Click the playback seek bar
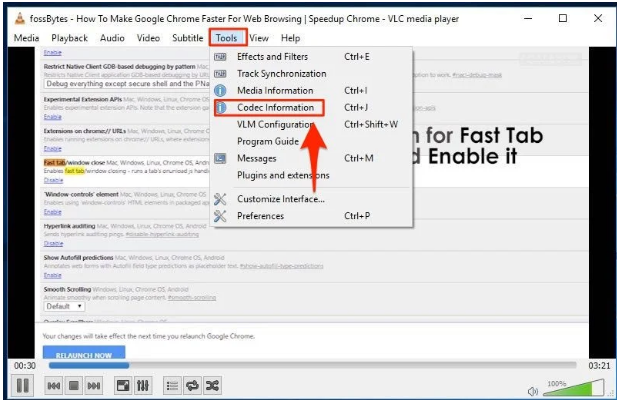Viewport: 617px width, 400px height. pos(312,365)
